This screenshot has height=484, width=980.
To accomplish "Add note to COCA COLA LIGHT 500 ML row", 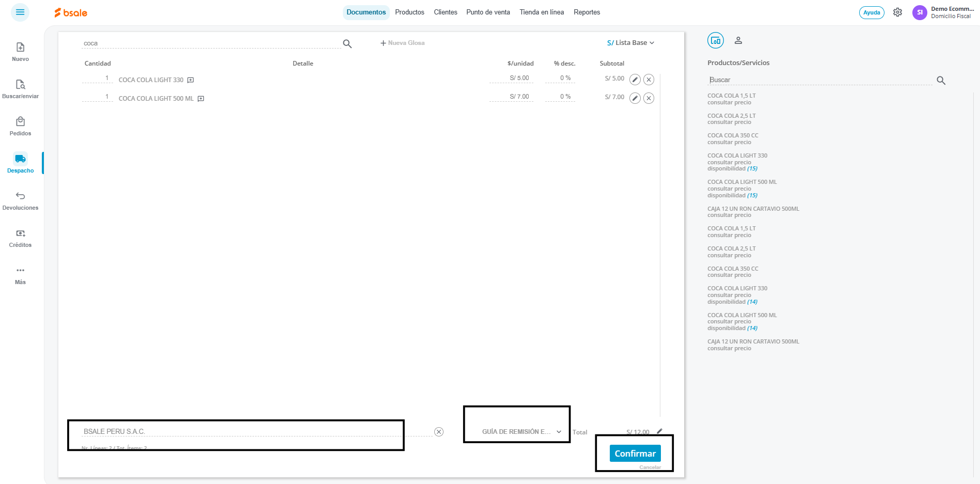I will click(201, 99).
